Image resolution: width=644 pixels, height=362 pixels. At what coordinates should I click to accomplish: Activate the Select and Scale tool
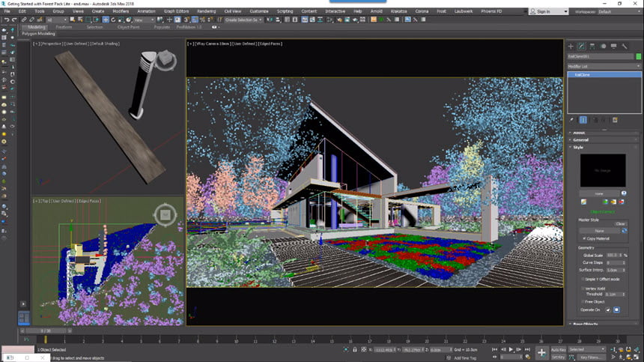pyautogui.click(x=121, y=19)
